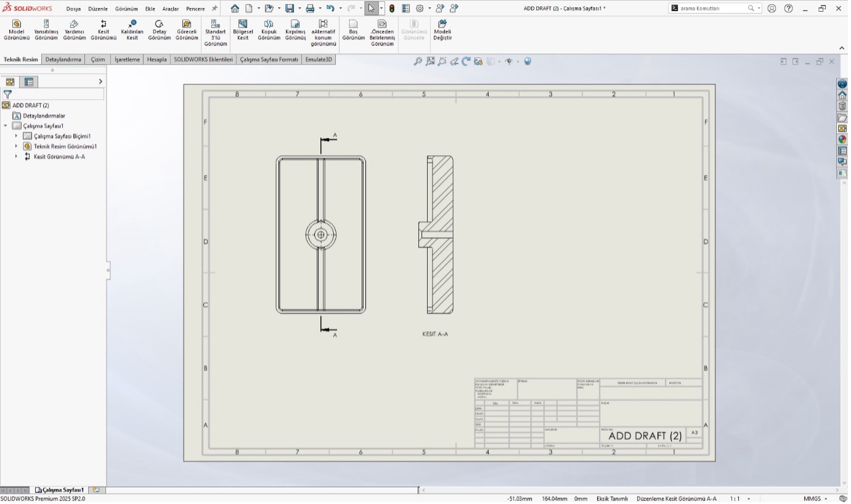Open the SOLIDWORKS Eklentileri tab

[x=203, y=60]
